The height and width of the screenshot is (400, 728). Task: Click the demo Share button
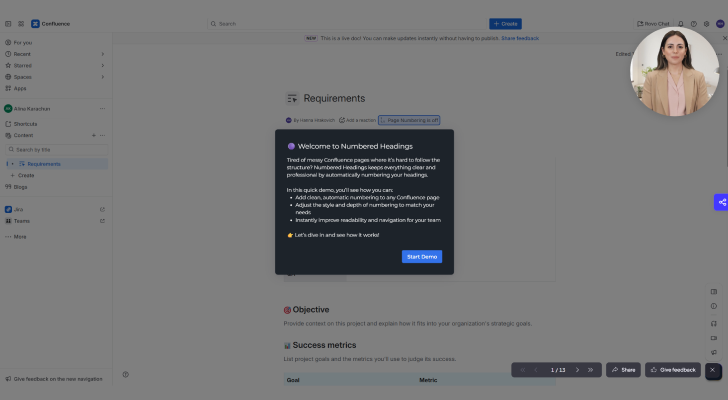623,370
